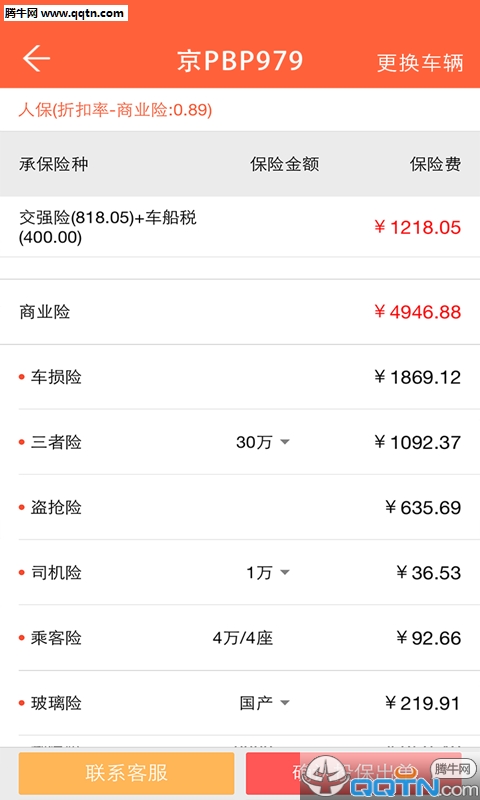
Task: Tap the back arrow icon
Action: tap(36, 58)
